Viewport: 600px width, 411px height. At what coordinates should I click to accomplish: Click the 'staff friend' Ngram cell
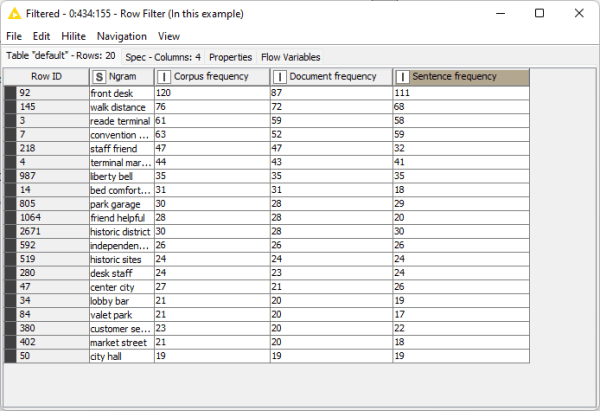(122, 148)
